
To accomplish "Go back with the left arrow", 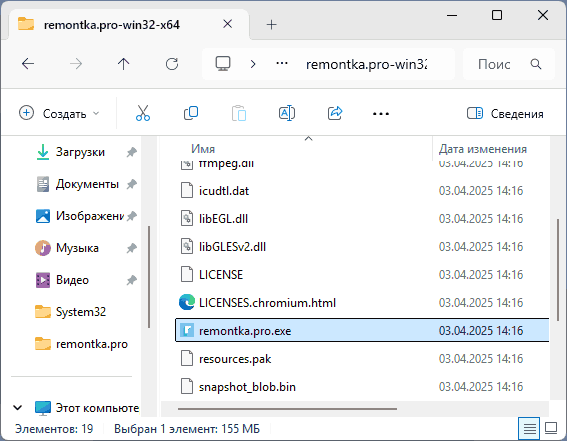I will pos(28,64).
